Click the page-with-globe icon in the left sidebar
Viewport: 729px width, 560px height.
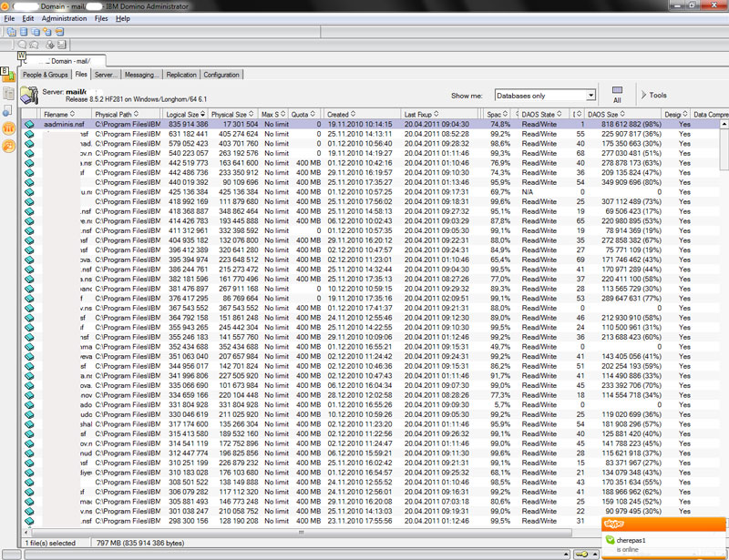click(x=8, y=110)
